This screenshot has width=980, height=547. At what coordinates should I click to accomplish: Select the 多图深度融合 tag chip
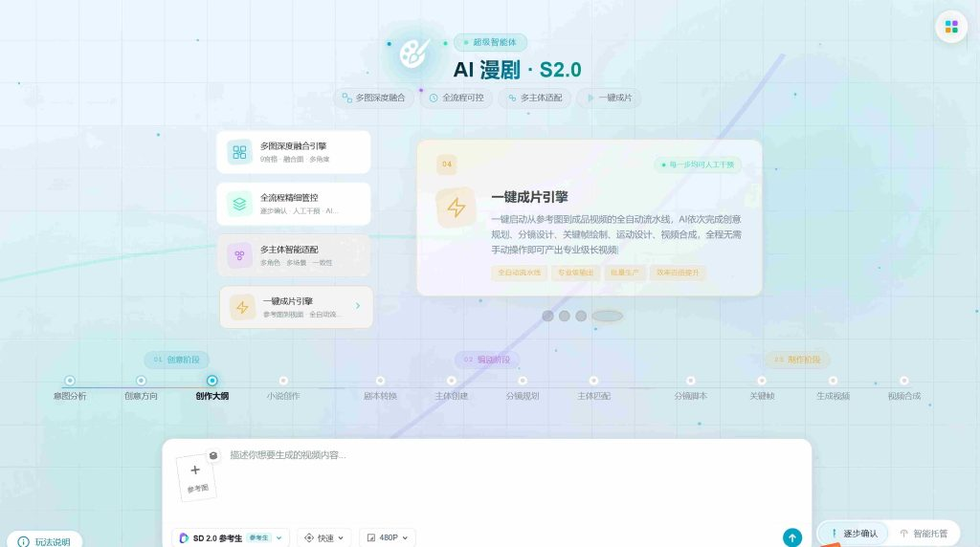coord(374,98)
